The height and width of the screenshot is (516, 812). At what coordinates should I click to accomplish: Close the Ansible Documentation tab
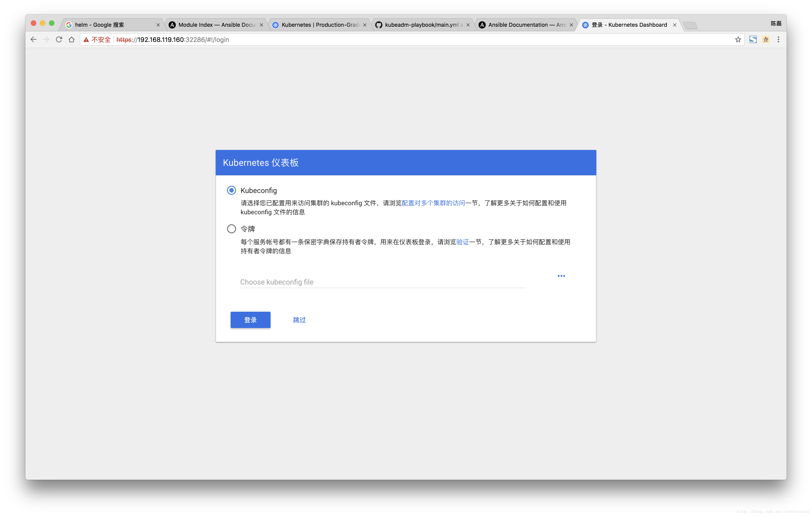click(571, 25)
